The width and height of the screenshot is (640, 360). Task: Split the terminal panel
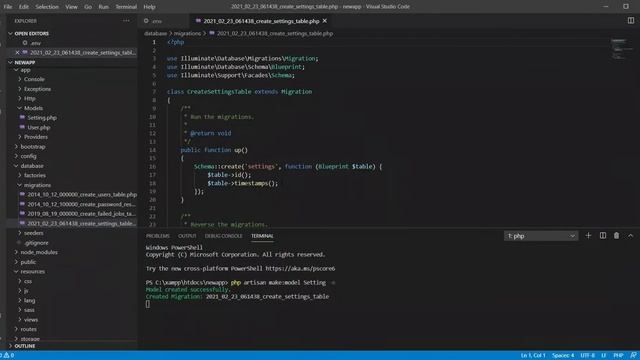pyautogui.click(x=602, y=236)
